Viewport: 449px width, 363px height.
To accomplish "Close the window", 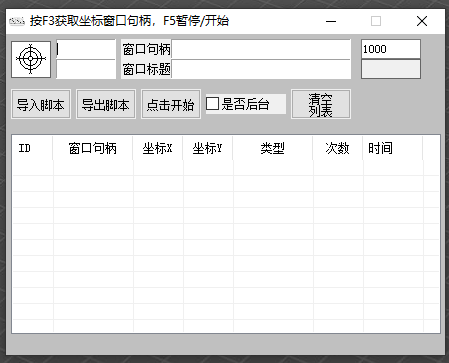I will pyautogui.click(x=422, y=21).
